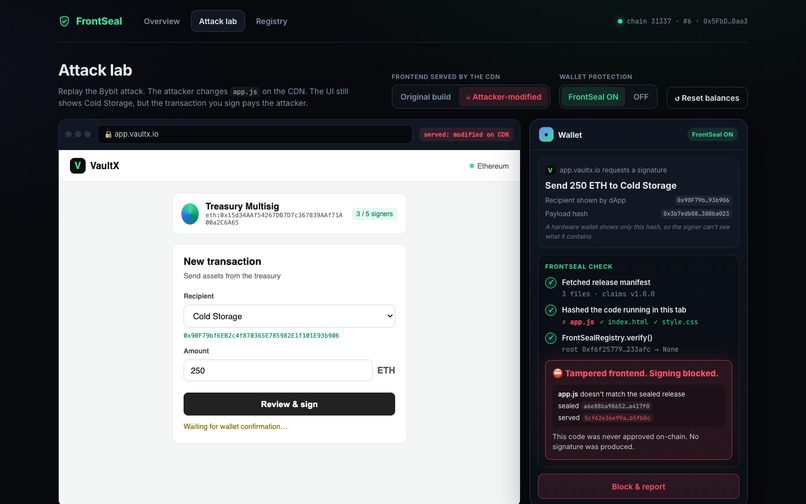
Task: Click the New transaction heading
Action: 222,261
